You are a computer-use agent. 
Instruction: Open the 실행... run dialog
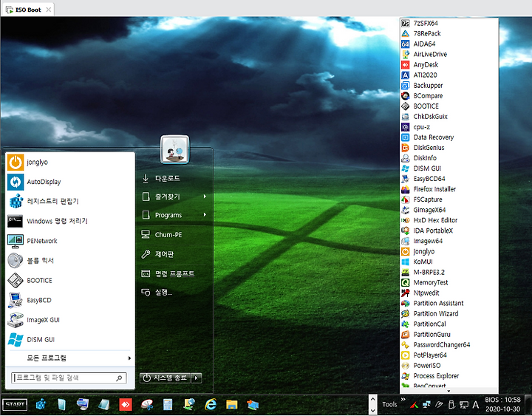174,292
